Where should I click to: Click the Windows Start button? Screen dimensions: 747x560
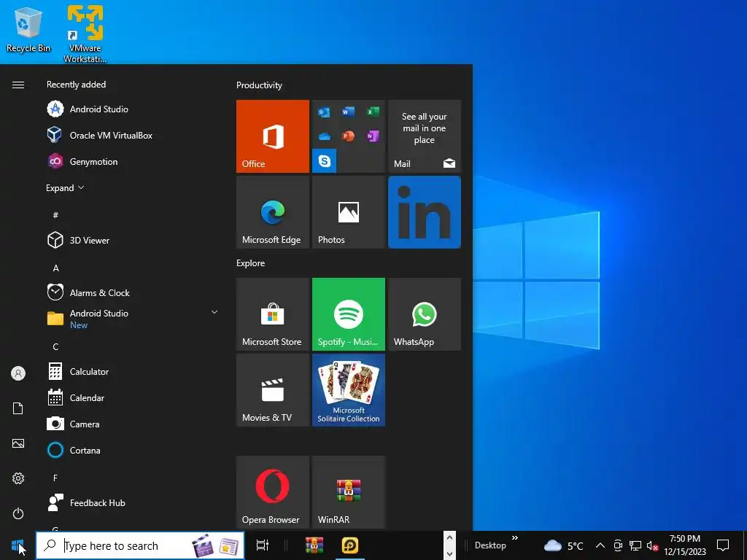point(18,545)
